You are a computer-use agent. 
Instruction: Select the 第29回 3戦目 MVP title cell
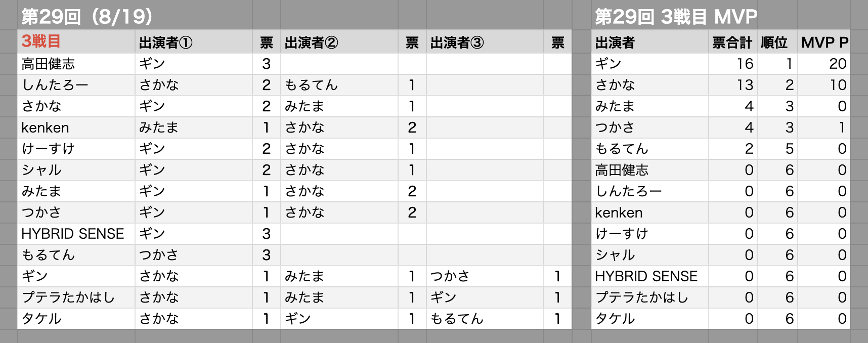pyautogui.click(x=676, y=17)
